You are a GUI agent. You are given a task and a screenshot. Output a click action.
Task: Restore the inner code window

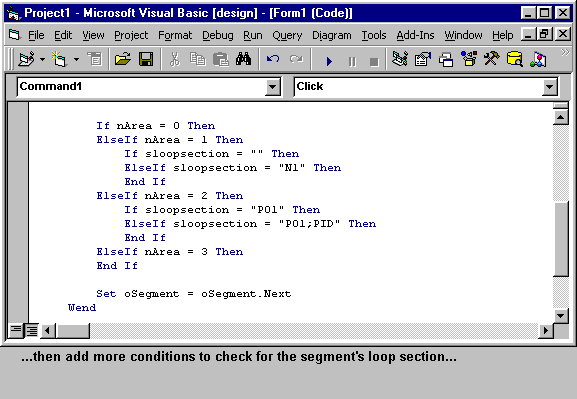click(x=544, y=35)
